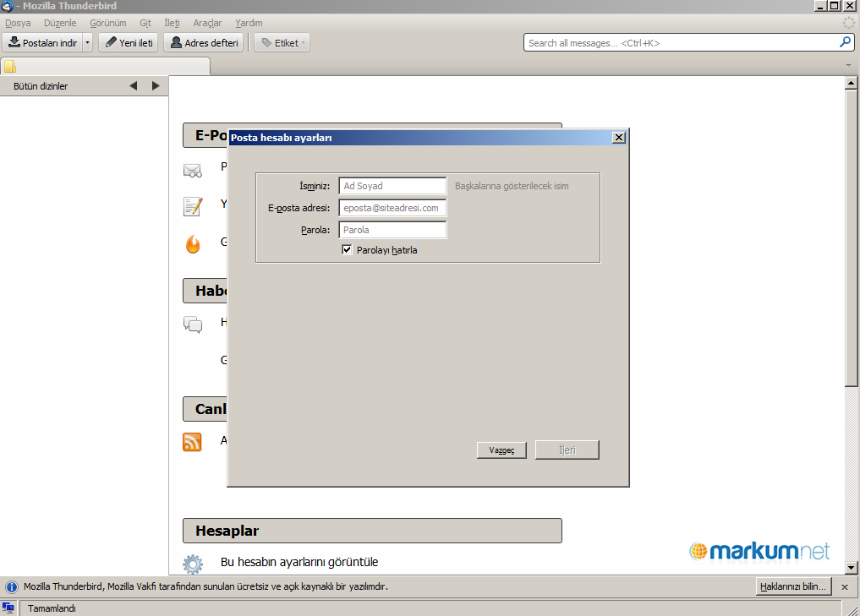Open the İleti menu
This screenshot has height=616, width=860.
[172, 23]
